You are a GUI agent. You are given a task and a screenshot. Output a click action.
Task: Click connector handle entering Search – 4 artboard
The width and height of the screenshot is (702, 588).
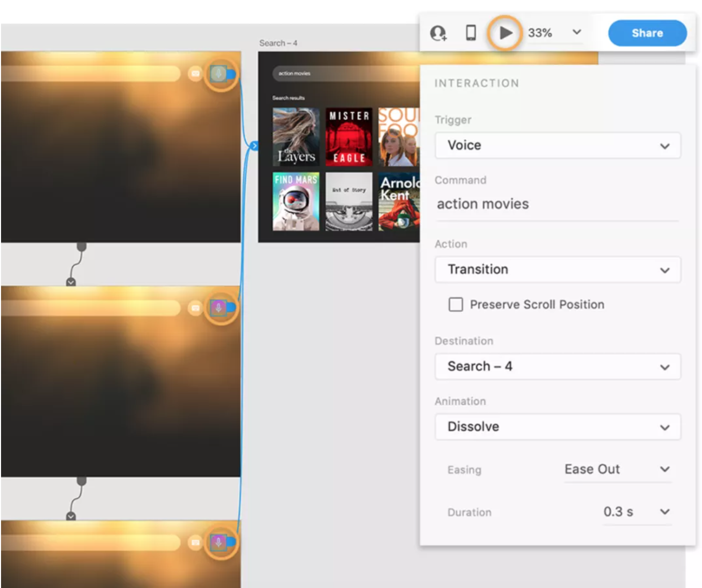254,146
